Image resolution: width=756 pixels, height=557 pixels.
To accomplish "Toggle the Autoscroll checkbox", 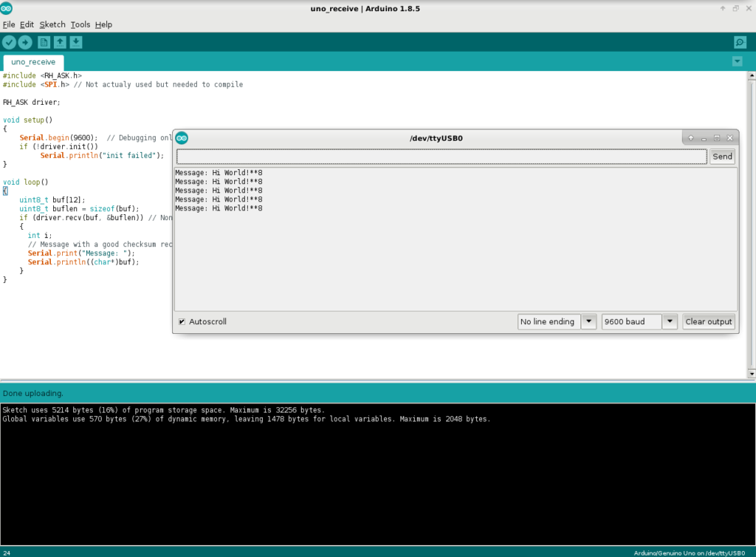I will 182,322.
